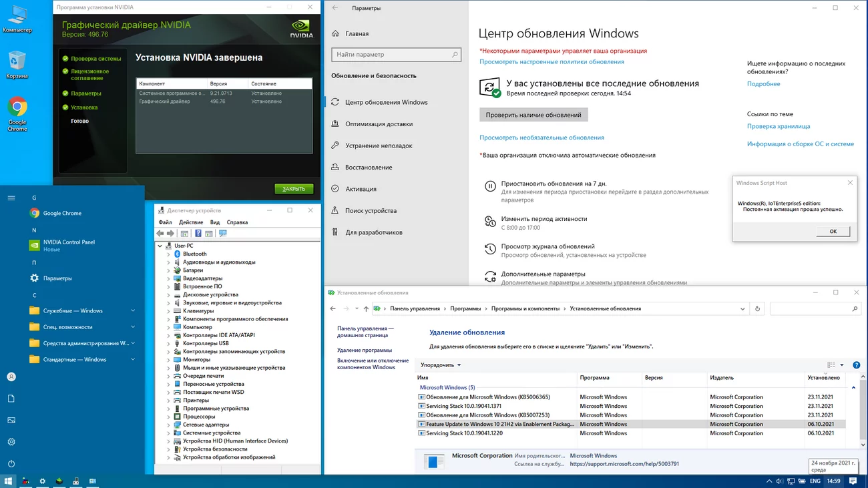Expand Служебные — Windows folder in Start menu
This screenshot has height=488, width=868.
(x=82, y=310)
